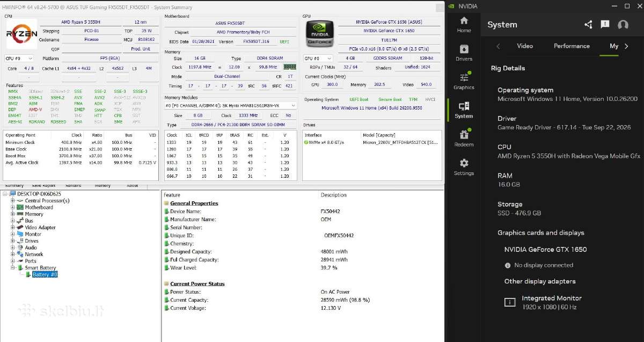
Task: Select Battery #0 in the device tree
Action: (45, 275)
